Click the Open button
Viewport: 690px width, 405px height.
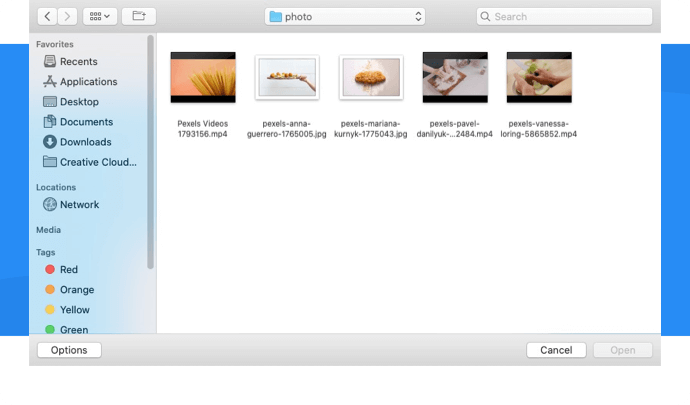click(x=623, y=350)
